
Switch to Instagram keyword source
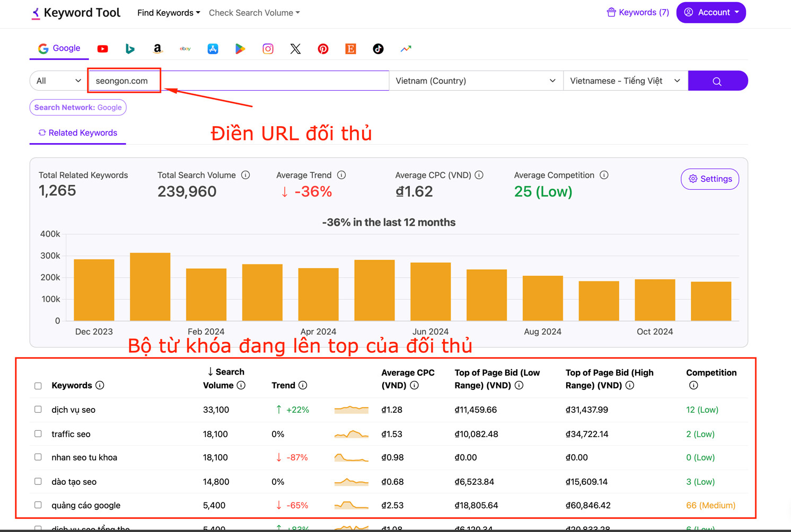(268, 49)
